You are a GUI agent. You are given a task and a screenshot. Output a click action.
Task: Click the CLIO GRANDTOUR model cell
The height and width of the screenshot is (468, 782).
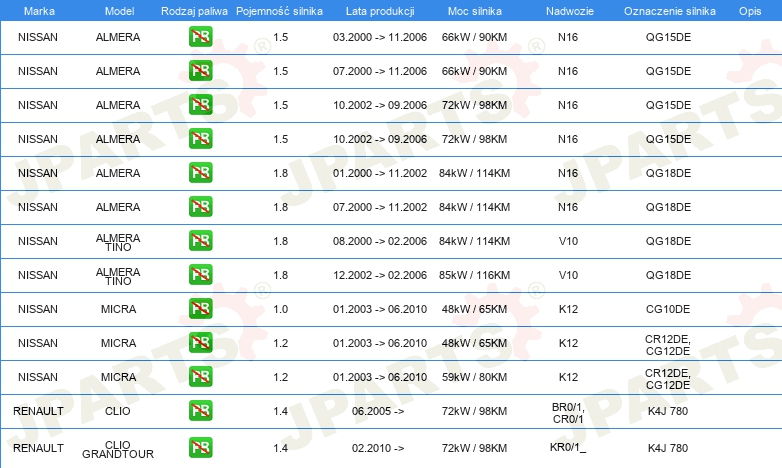(x=118, y=450)
